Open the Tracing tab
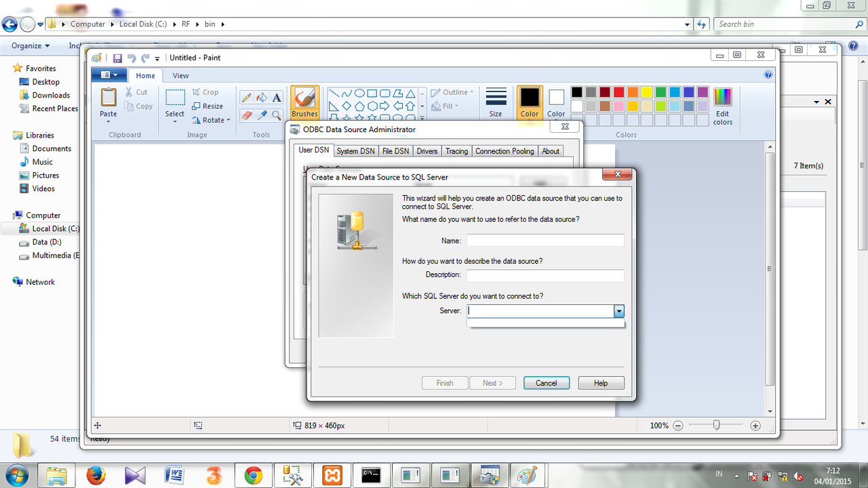 click(x=456, y=151)
